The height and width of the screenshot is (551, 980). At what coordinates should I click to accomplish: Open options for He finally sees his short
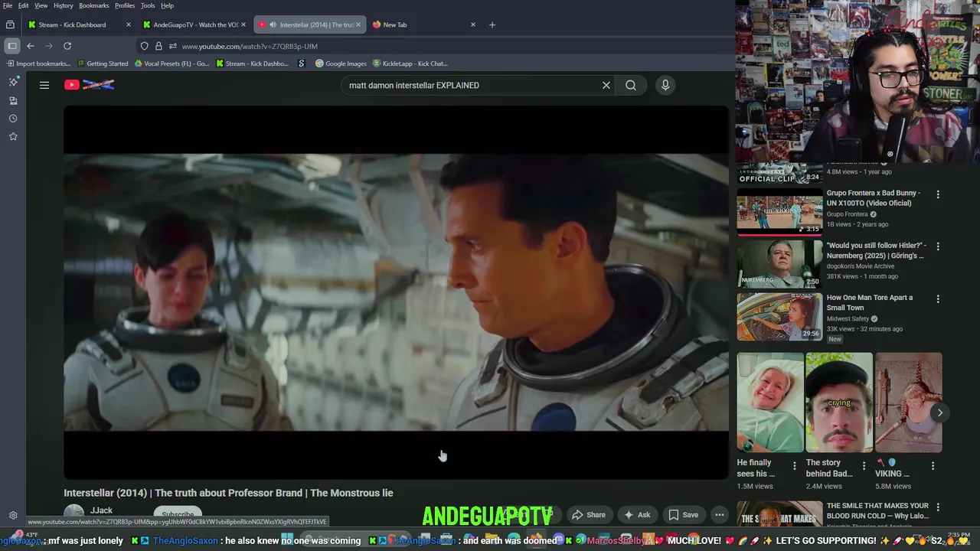(x=794, y=465)
